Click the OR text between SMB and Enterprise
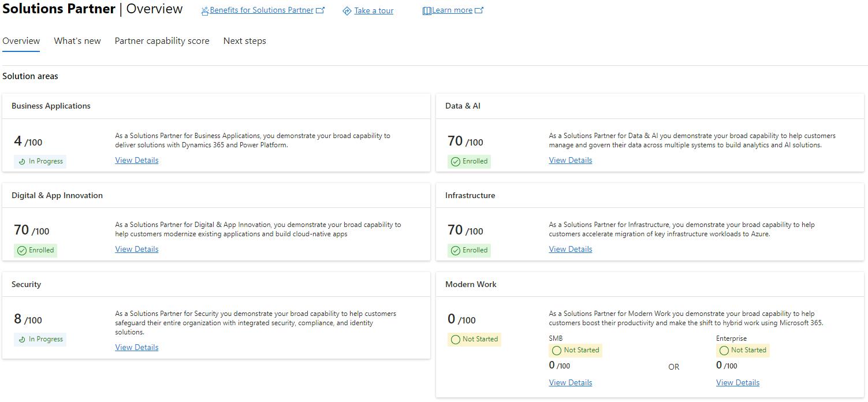Screen dimensions: 868x402 pyautogui.click(x=674, y=367)
